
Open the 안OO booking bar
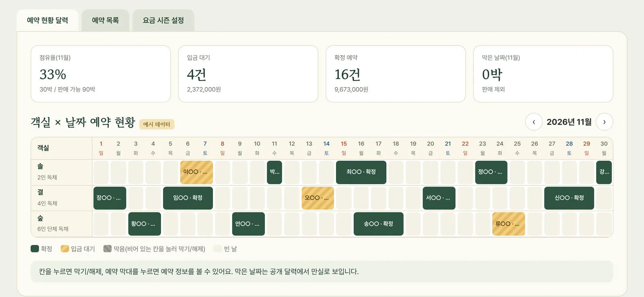pyautogui.click(x=248, y=224)
